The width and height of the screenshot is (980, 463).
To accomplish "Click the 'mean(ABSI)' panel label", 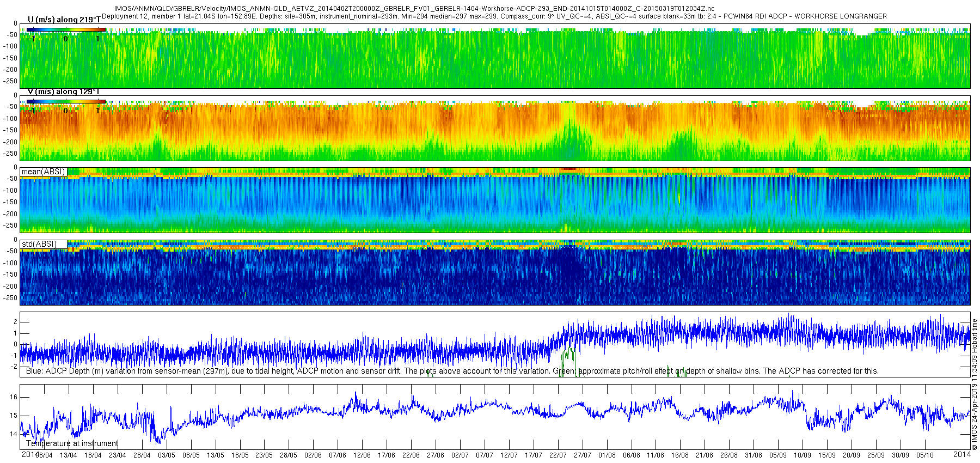I will (44, 172).
